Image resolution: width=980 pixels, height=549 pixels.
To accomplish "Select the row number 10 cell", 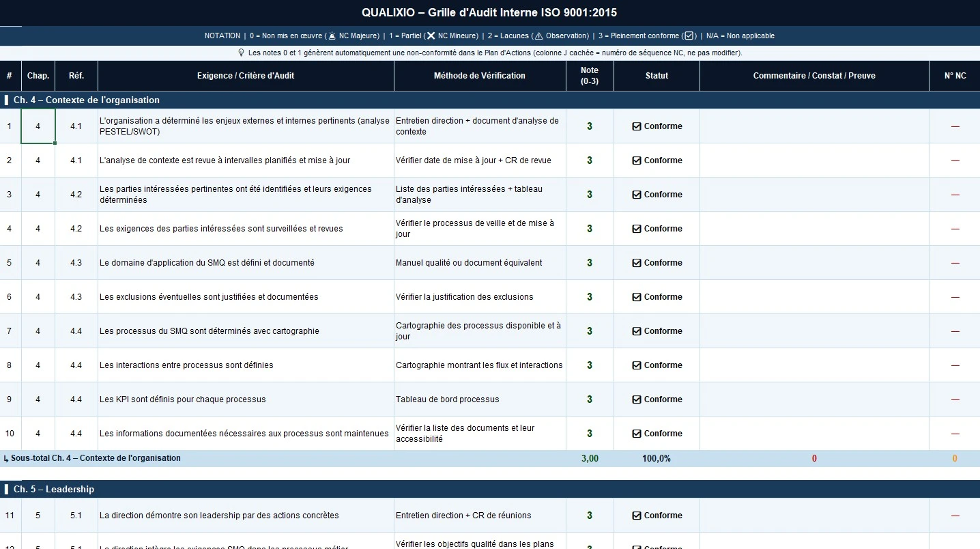I will [10, 434].
